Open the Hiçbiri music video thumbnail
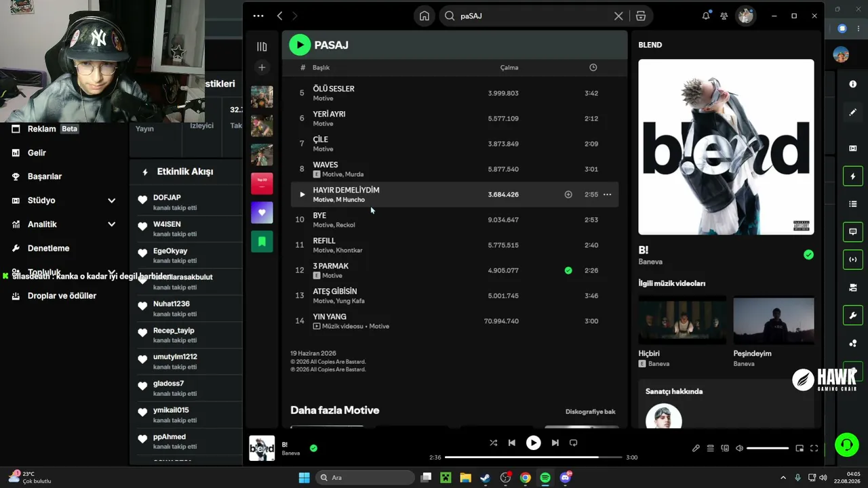This screenshot has height=488, width=868. (682, 321)
